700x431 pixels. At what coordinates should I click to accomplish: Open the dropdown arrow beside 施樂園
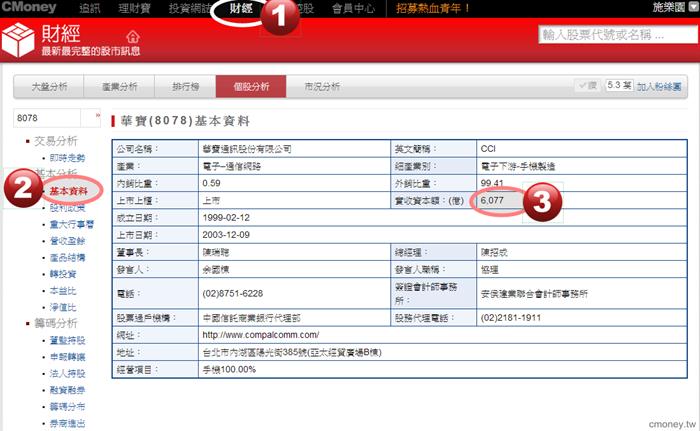(693, 8)
